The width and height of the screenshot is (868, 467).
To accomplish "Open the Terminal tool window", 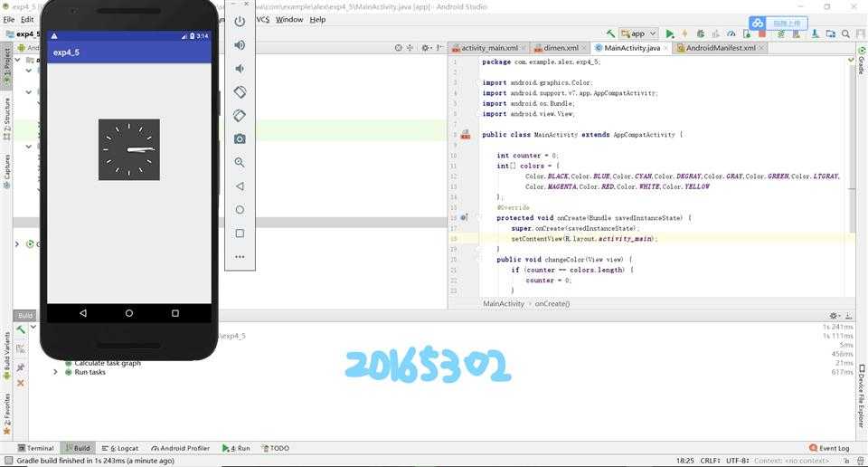I will coord(35,448).
